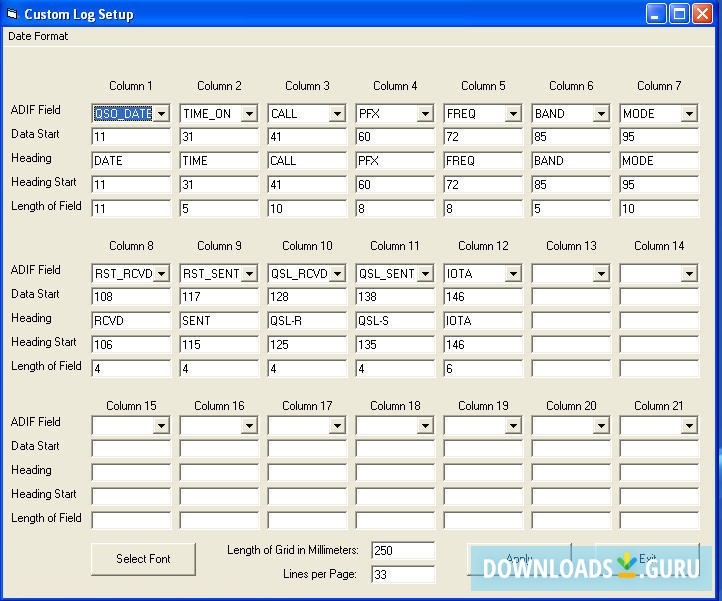Click the Exit button
Viewport: 722px width, 601px height.
(x=647, y=559)
